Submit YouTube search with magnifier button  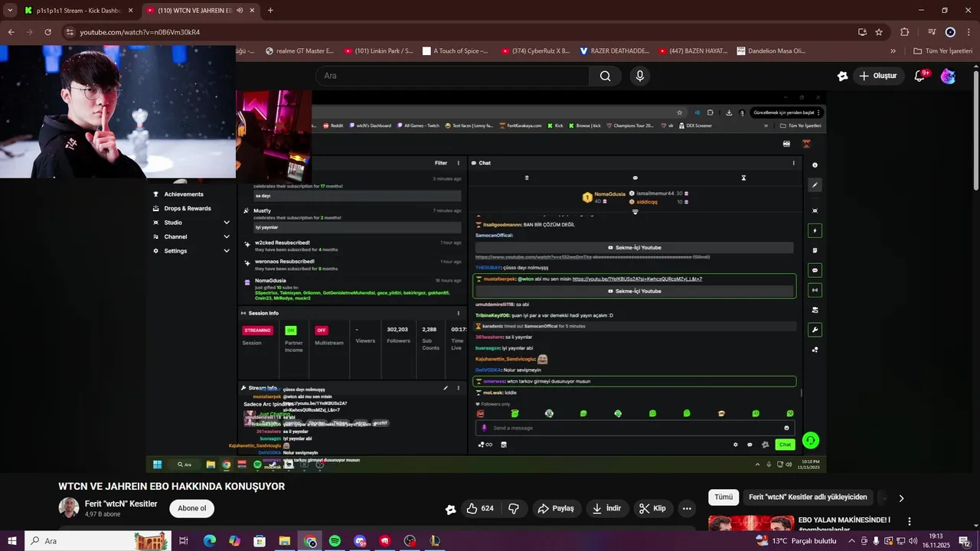[605, 76]
